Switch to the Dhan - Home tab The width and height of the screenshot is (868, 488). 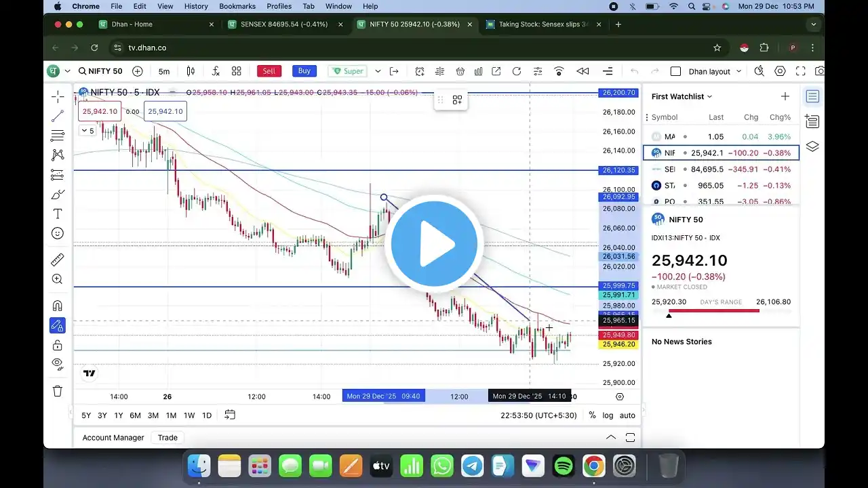pos(156,24)
